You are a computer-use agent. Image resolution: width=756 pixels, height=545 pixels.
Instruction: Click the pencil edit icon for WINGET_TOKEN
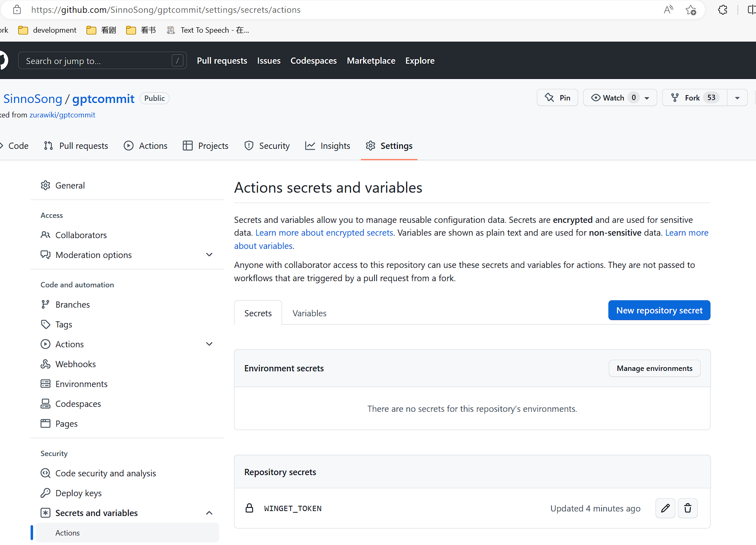click(x=665, y=508)
